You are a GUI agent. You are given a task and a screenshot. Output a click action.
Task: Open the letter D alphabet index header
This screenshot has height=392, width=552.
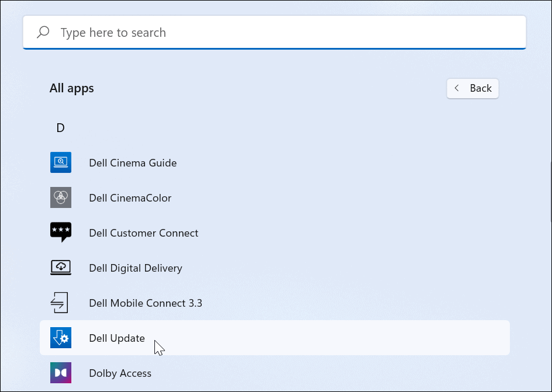point(60,128)
